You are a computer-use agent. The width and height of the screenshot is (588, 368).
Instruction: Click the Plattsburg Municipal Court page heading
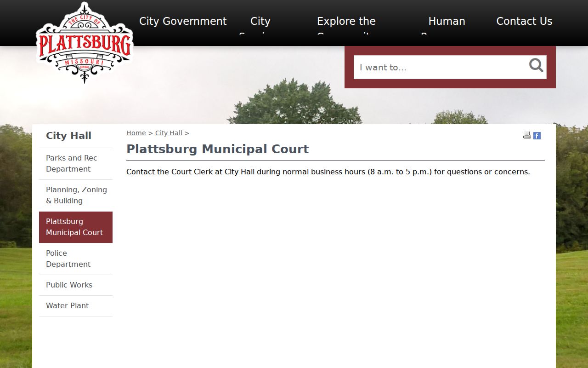(x=217, y=149)
